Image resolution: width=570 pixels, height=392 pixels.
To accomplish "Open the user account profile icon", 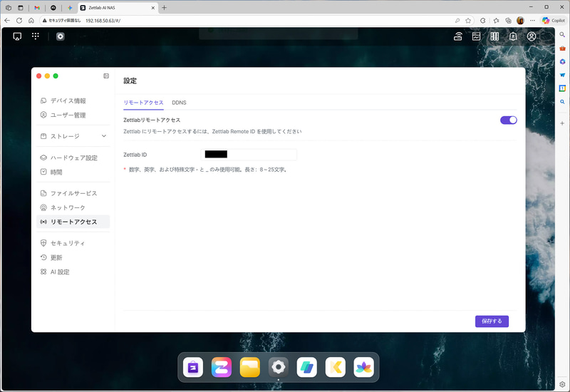I will point(532,36).
